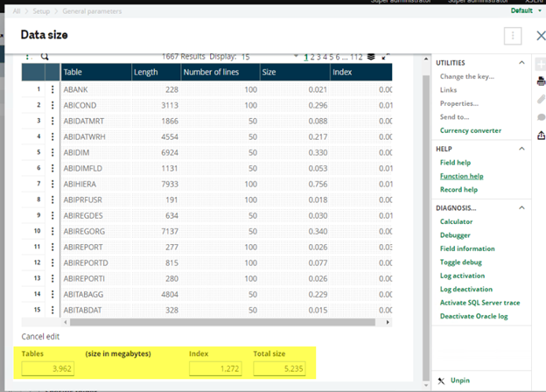Open Record help
Image resolution: width=546 pixels, height=392 pixels.
tap(458, 190)
